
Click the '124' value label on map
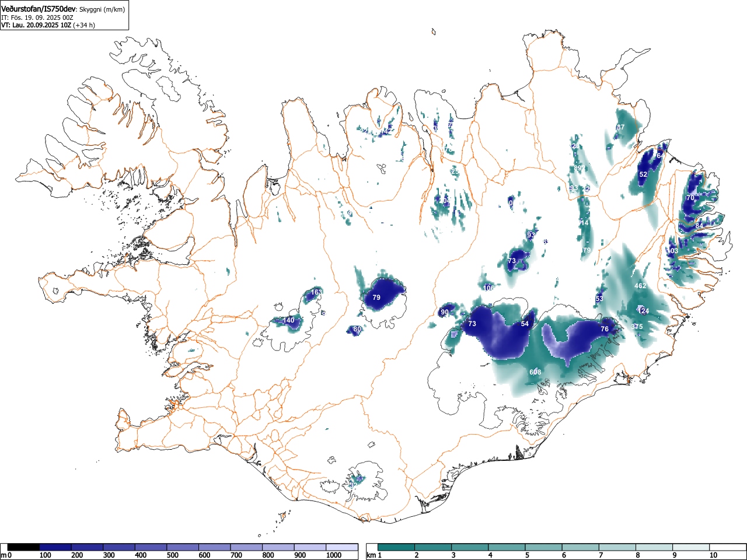click(643, 311)
